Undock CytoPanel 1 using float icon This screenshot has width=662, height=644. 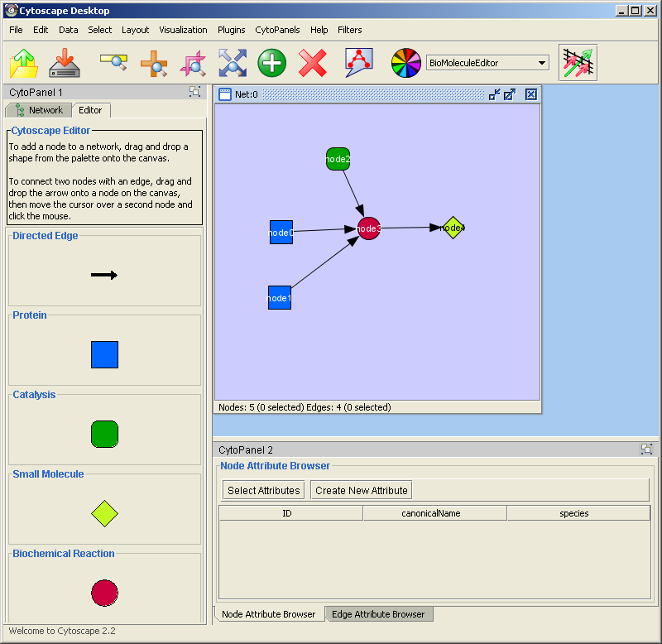click(x=194, y=92)
